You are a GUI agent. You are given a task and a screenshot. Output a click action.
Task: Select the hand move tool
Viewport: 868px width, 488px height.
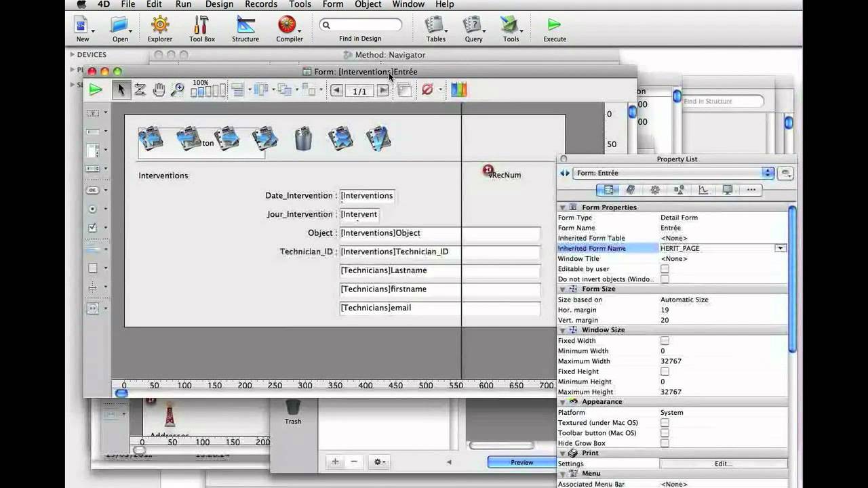[159, 89]
